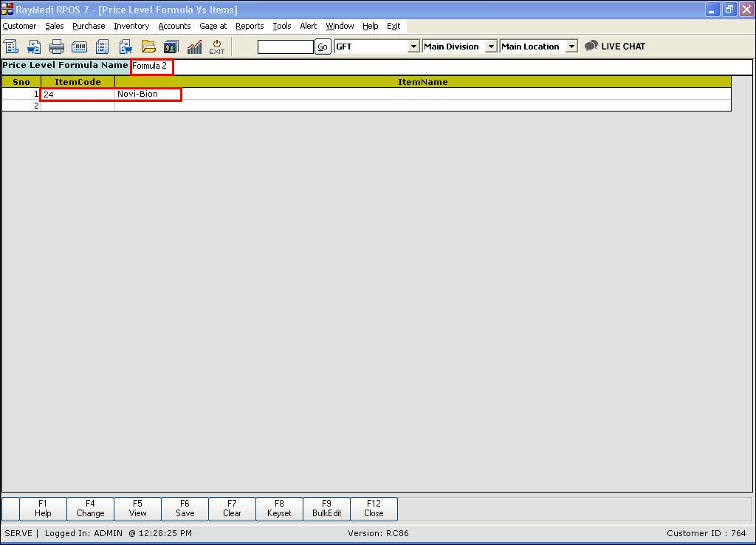Image resolution: width=756 pixels, height=545 pixels.
Task: Click the Version: RC86 status text
Action: (x=378, y=533)
